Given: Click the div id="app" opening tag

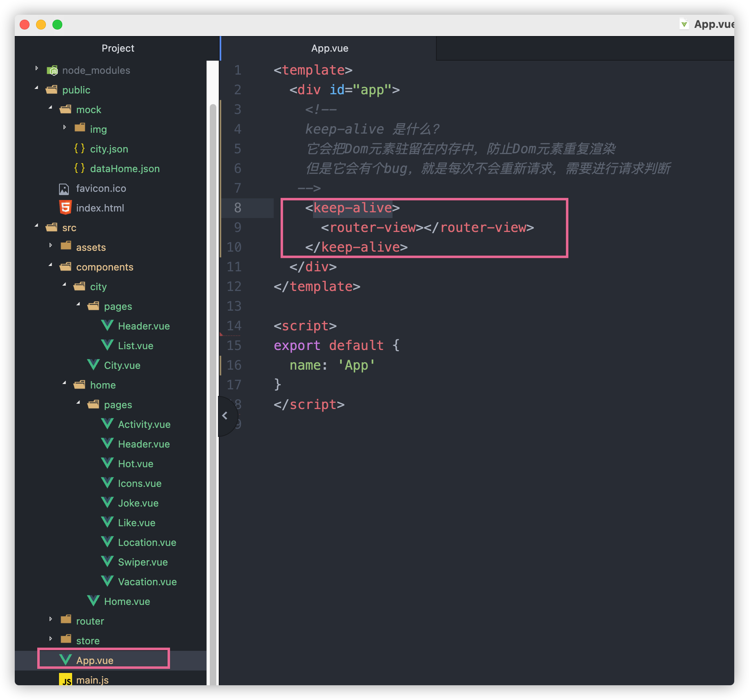Looking at the screenshot, I should pyautogui.click(x=344, y=90).
